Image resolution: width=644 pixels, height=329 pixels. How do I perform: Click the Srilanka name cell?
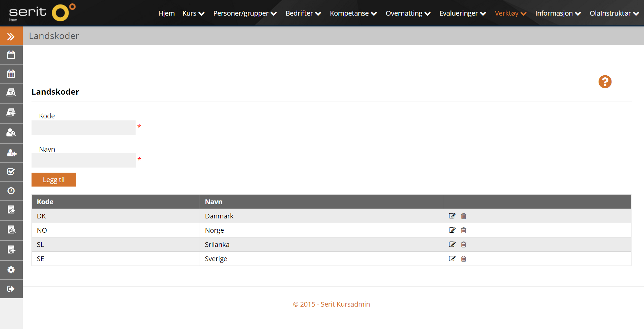322,245
